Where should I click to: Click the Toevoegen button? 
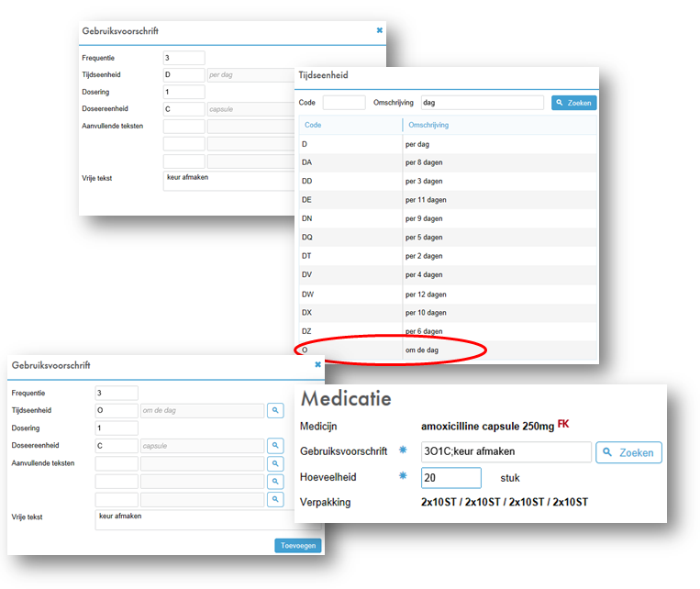coord(297,545)
